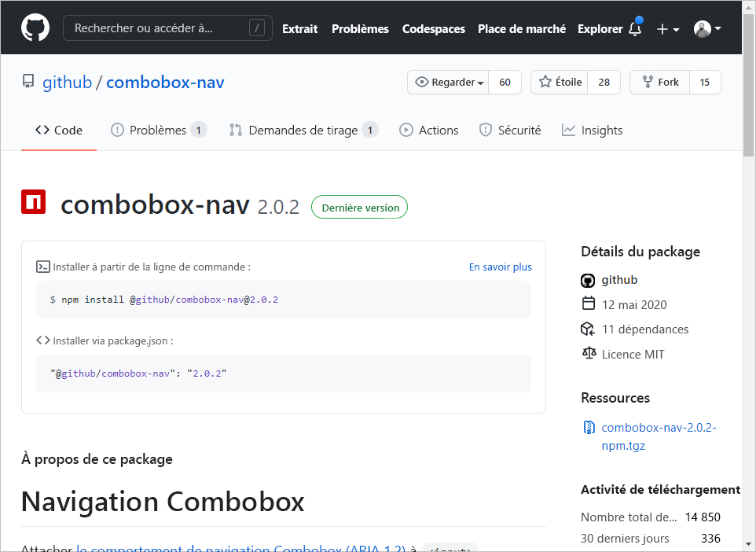Open the user avatar menu
Image resolution: width=756 pixels, height=552 pixels.
coord(707,29)
